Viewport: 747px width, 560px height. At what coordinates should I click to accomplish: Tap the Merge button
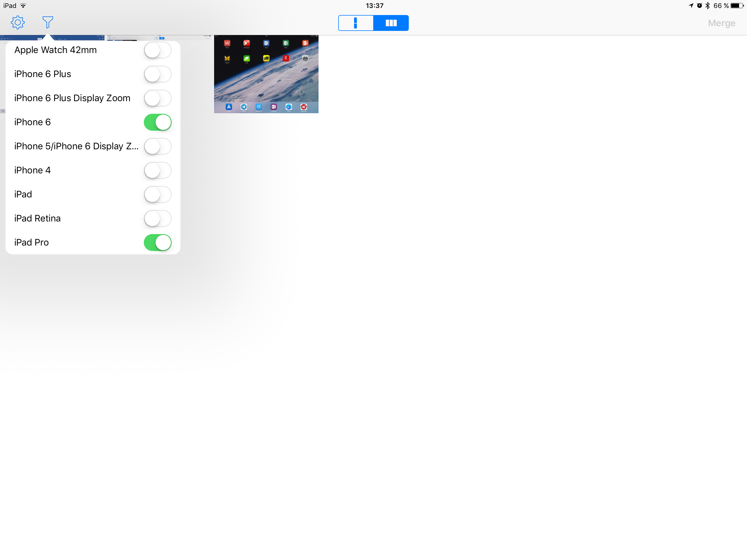point(722,23)
